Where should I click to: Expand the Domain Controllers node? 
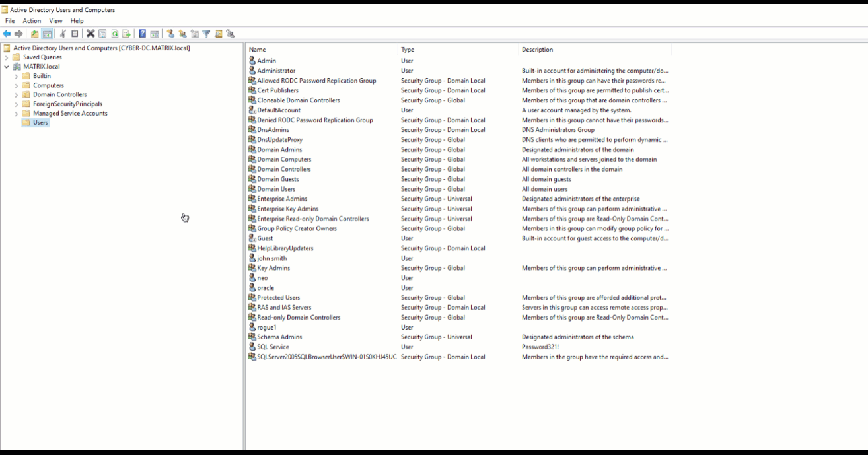point(17,94)
